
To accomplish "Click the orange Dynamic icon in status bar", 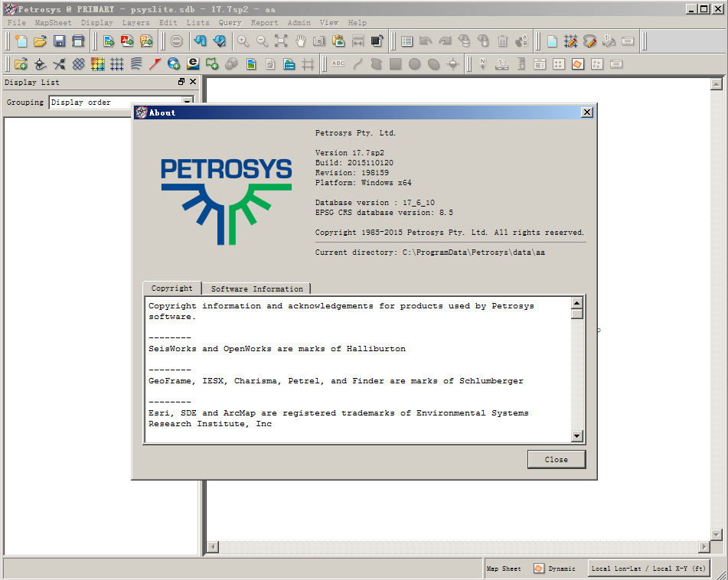I will click(539, 569).
